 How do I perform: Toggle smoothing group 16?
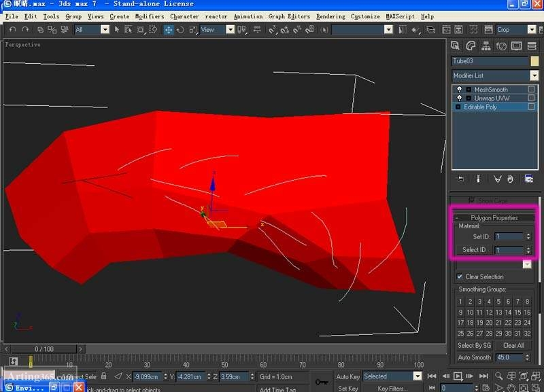point(527,313)
